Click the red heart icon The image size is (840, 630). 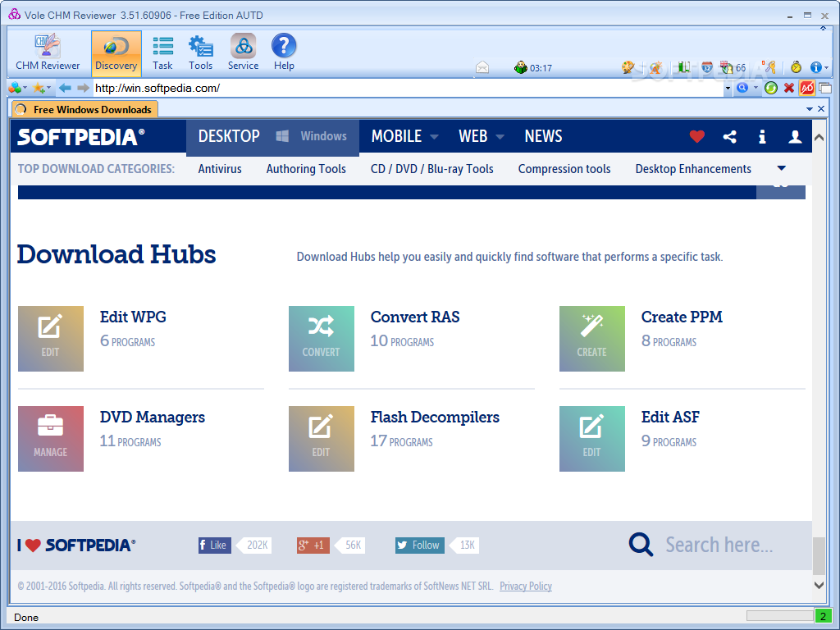click(x=697, y=137)
